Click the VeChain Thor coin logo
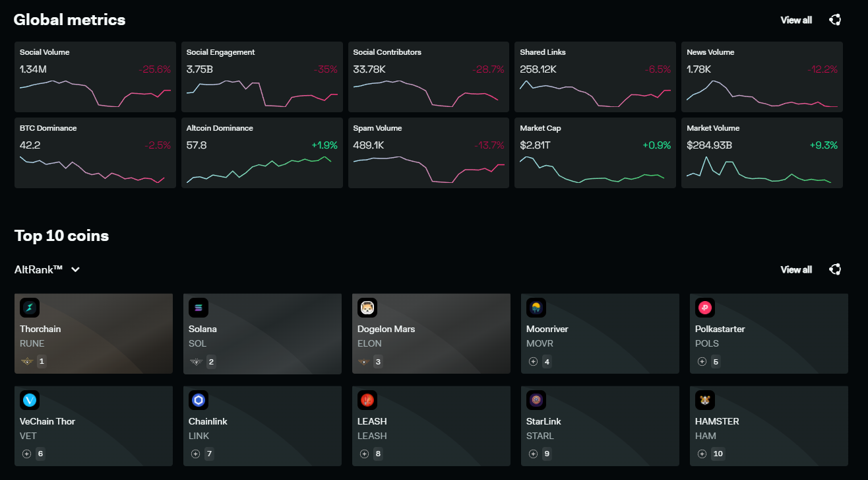 pyautogui.click(x=30, y=400)
